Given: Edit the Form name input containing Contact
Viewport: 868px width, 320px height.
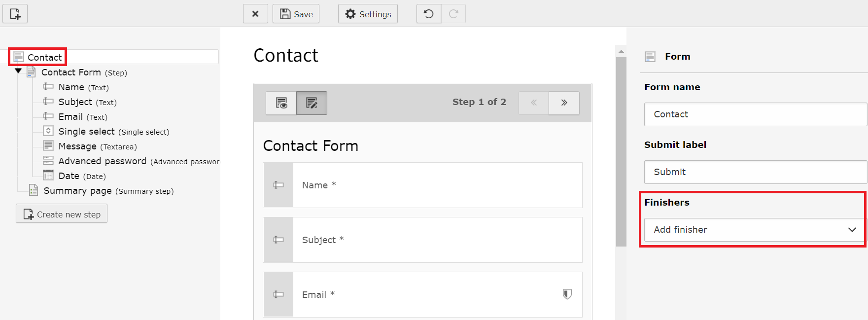Looking at the screenshot, I should pos(754,114).
